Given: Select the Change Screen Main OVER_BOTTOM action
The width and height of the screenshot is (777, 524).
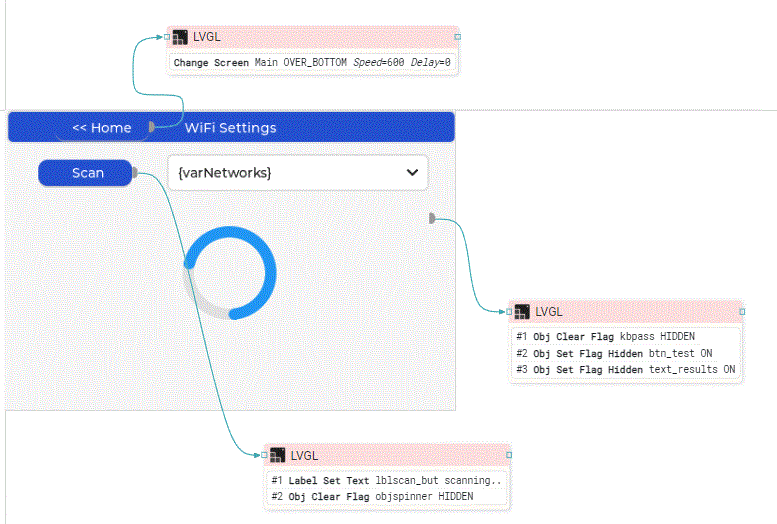Looking at the screenshot, I should tap(312, 62).
